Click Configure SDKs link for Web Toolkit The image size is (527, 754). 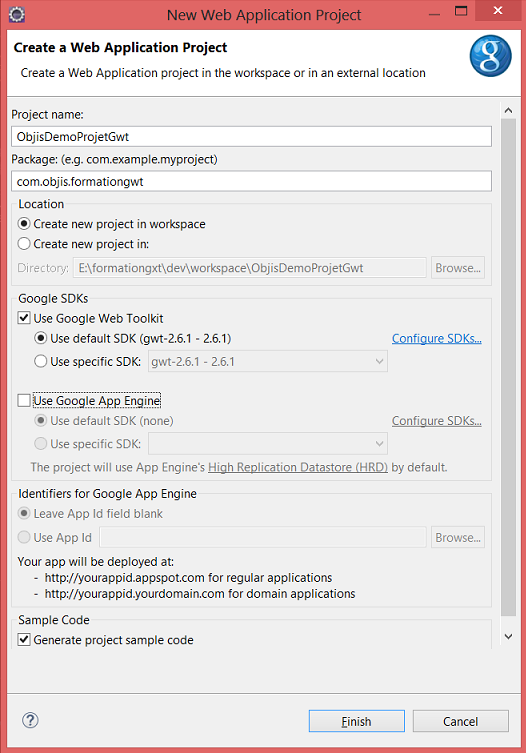coord(437,339)
